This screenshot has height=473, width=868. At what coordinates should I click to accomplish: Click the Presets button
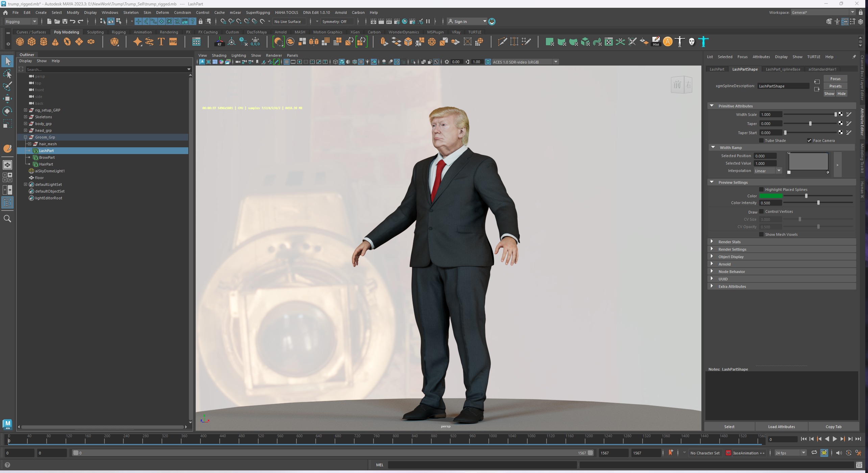coord(835,86)
